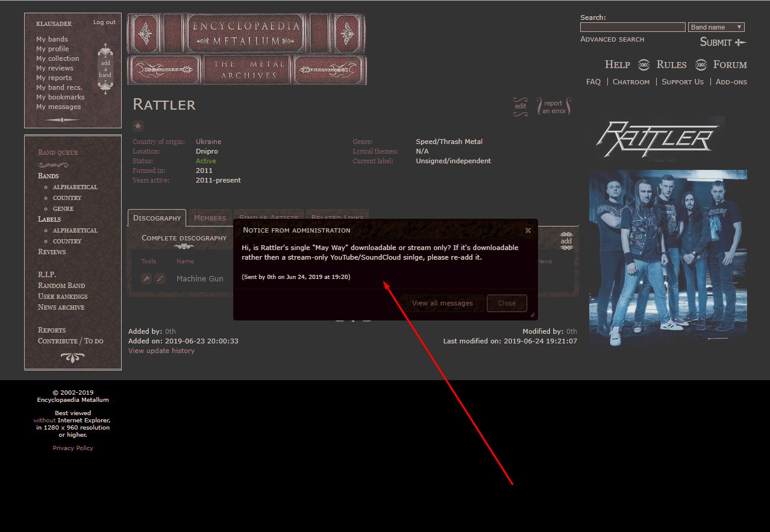Screen dimensions: 770x532
Task: Browse bands by Genre
Action: [x=63, y=208]
